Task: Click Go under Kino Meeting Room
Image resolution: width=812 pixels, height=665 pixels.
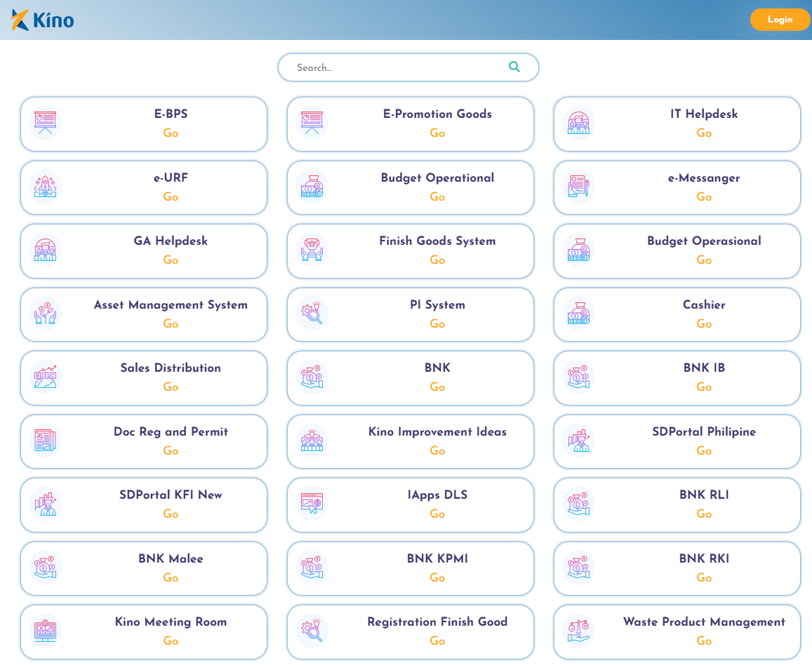Action: point(171,640)
